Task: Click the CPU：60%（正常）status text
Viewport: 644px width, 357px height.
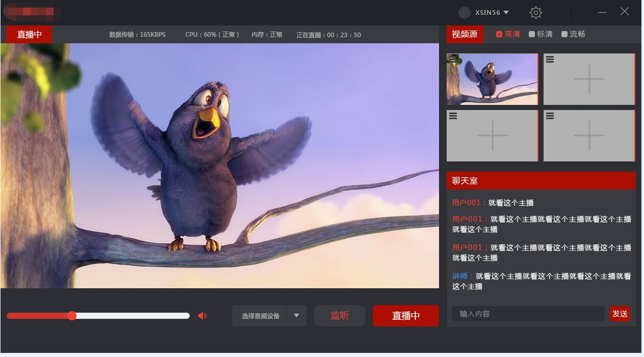Action: click(x=212, y=35)
